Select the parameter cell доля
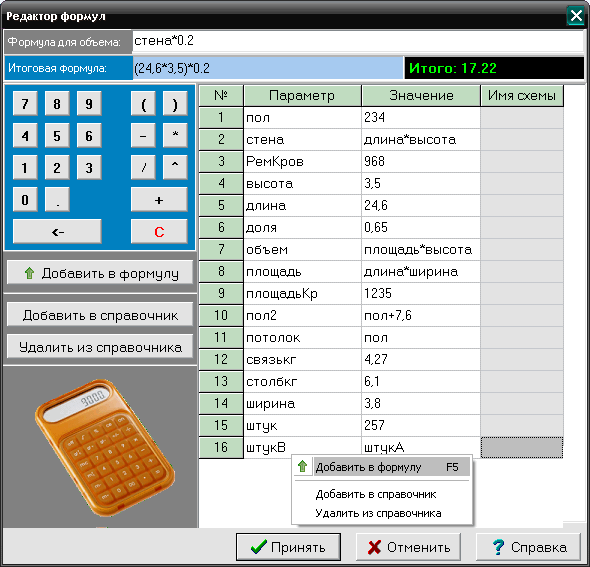This screenshot has height=567, width=590. point(303,228)
